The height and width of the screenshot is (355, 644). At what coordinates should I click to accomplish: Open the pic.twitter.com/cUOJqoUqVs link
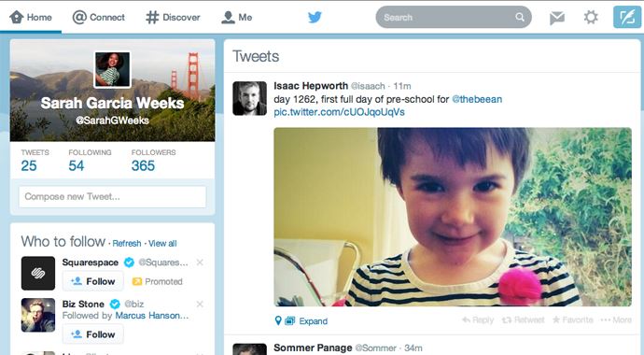[339, 112]
